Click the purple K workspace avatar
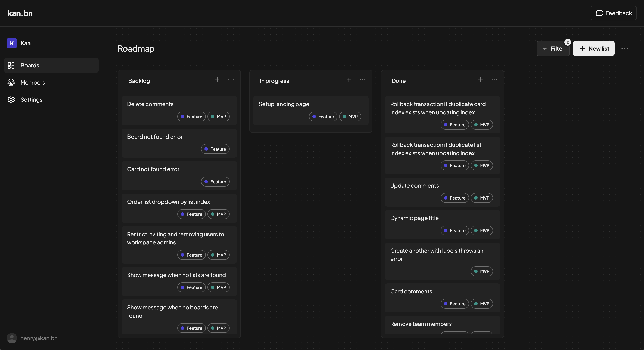The height and width of the screenshot is (350, 644). click(x=12, y=43)
